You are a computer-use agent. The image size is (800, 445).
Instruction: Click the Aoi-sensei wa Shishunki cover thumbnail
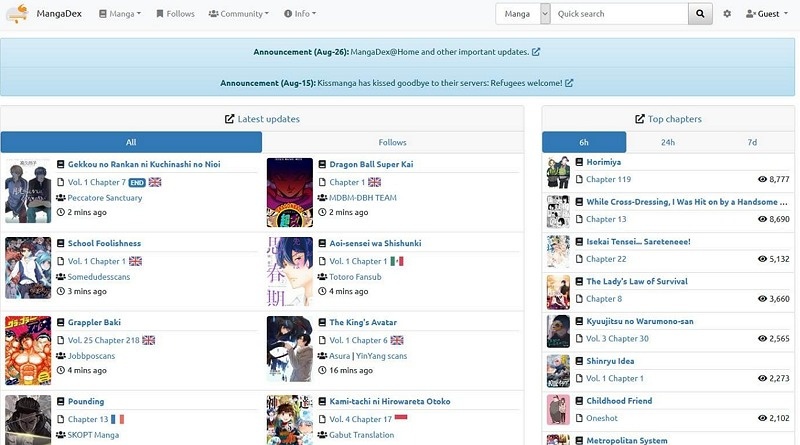coord(290,271)
